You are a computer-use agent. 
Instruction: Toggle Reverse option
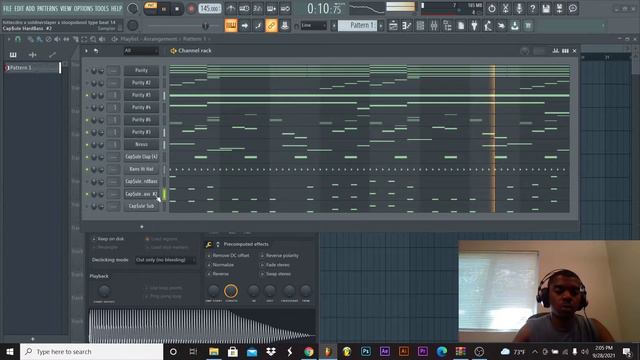(218, 274)
